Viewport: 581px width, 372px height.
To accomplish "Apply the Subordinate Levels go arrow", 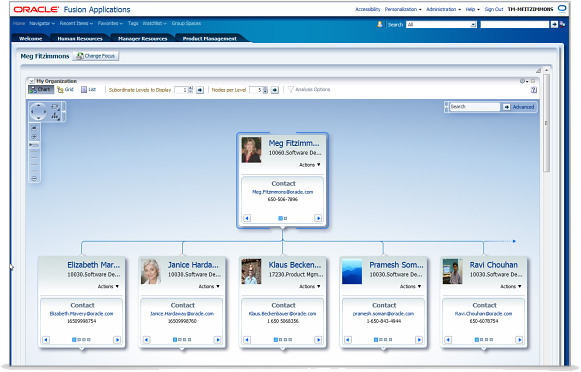I will pyautogui.click(x=200, y=90).
